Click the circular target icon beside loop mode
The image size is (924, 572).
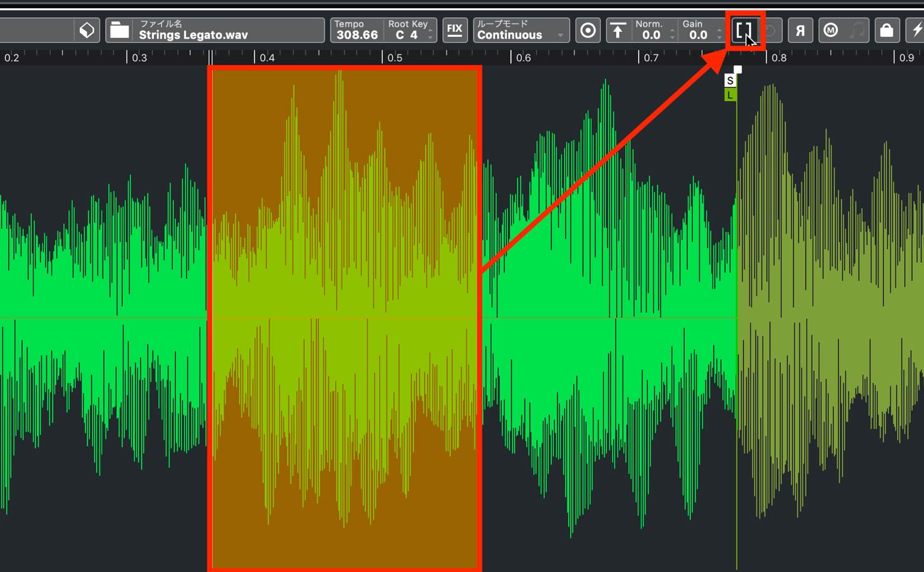pyautogui.click(x=588, y=31)
